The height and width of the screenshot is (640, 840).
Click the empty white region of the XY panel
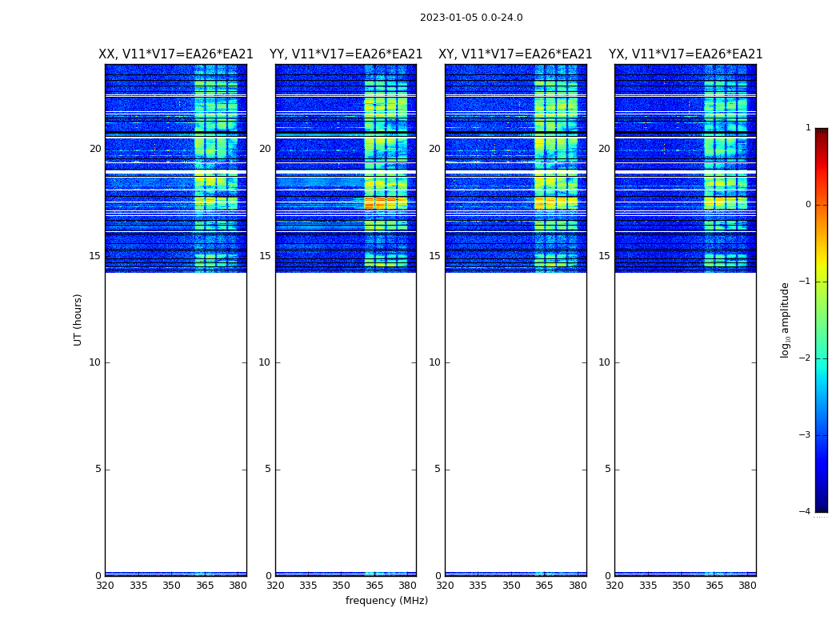(516, 422)
